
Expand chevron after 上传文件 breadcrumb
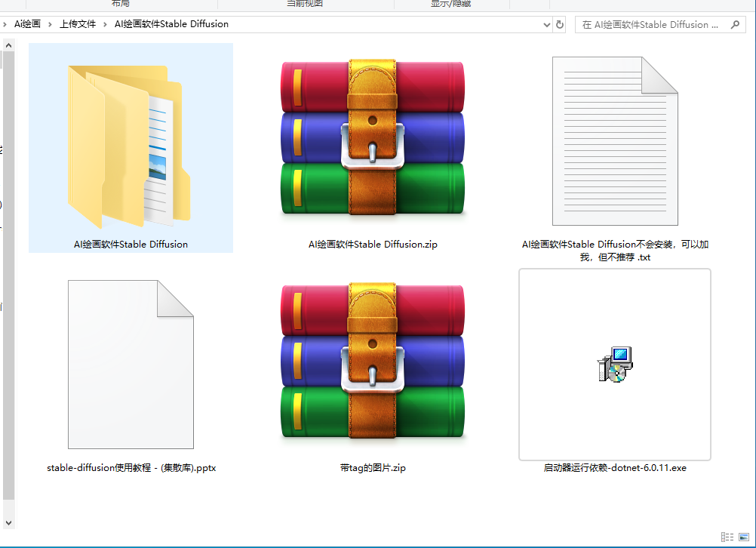tap(105, 24)
